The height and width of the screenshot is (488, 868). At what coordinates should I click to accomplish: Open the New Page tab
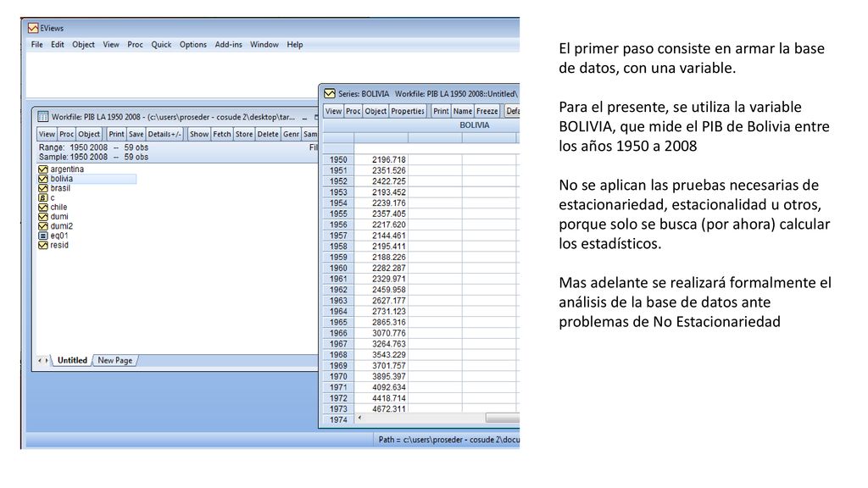115,360
